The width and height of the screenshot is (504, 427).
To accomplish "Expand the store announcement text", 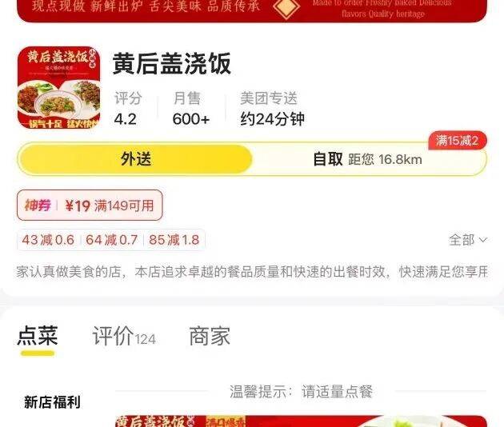I will (252, 272).
